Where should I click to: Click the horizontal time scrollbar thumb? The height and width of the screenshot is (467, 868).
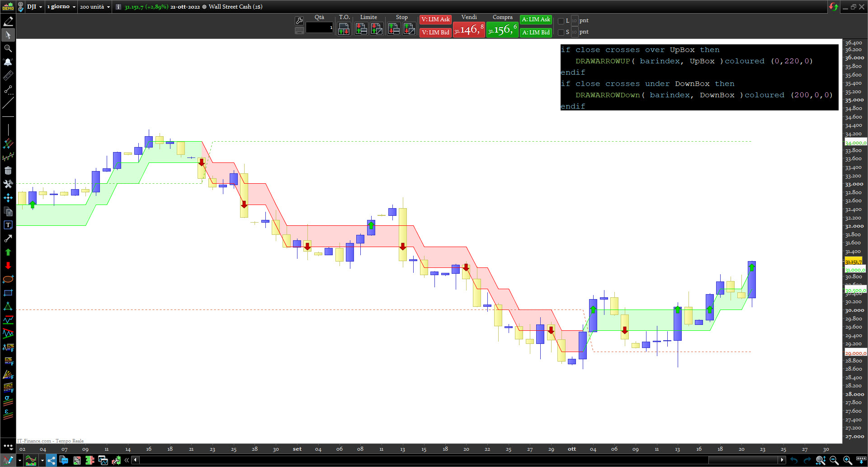744,460
